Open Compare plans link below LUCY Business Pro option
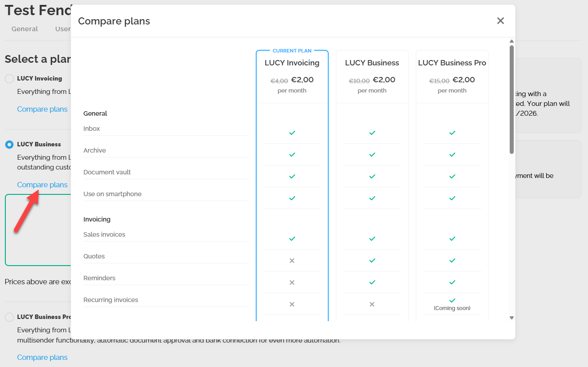Viewport: 588px width, 367px height. [42, 357]
